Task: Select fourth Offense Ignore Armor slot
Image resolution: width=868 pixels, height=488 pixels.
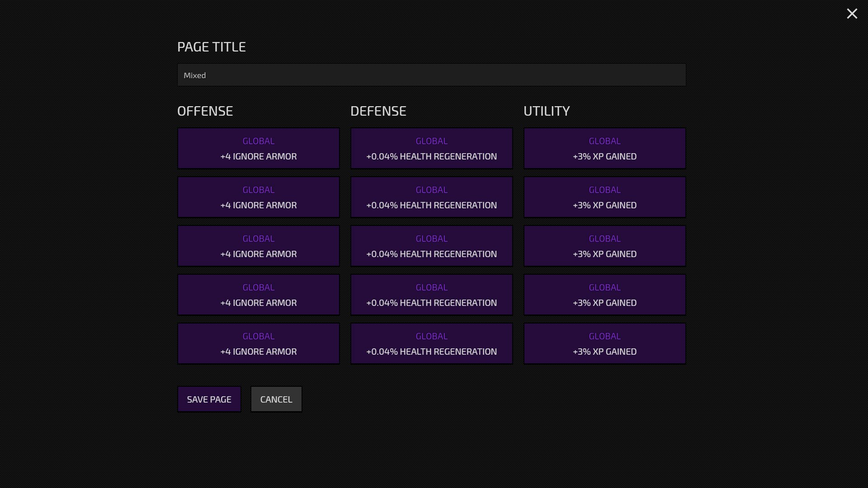Action: (x=258, y=295)
